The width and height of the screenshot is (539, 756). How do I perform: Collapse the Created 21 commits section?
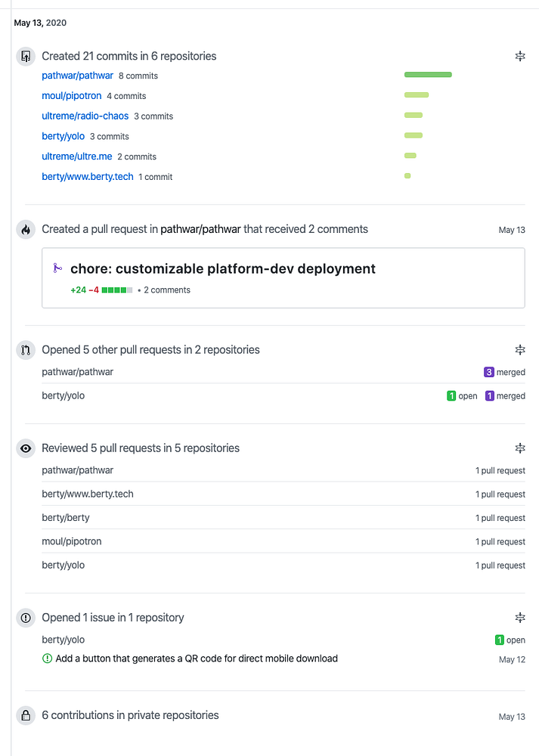(520, 56)
